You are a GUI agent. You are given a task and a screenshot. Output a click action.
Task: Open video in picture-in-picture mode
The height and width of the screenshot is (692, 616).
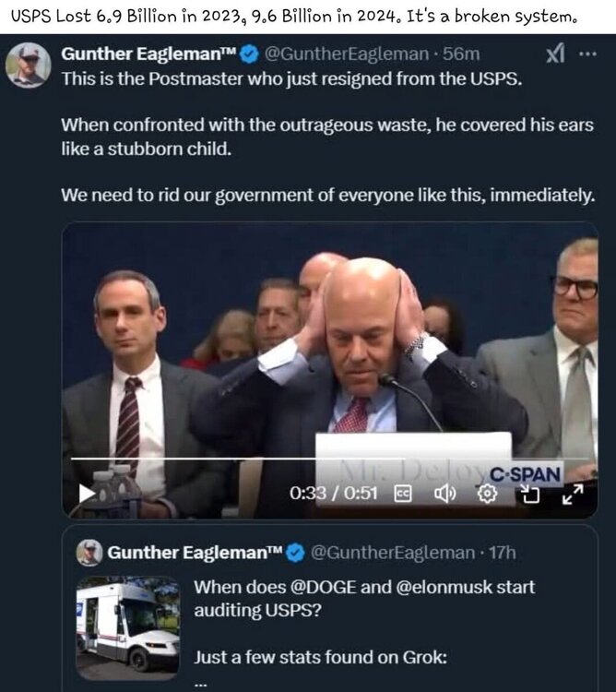(530, 493)
